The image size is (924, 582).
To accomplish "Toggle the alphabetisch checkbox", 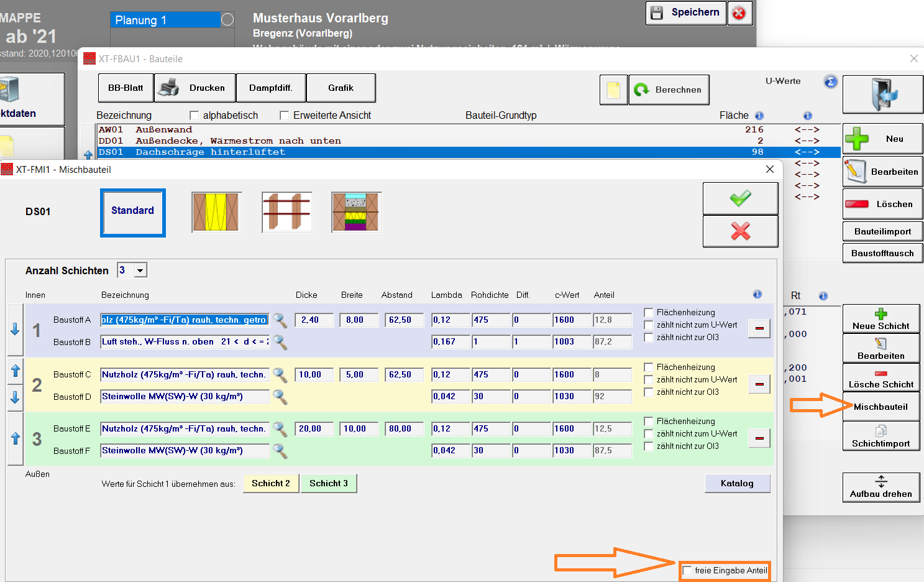I will click(x=194, y=115).
